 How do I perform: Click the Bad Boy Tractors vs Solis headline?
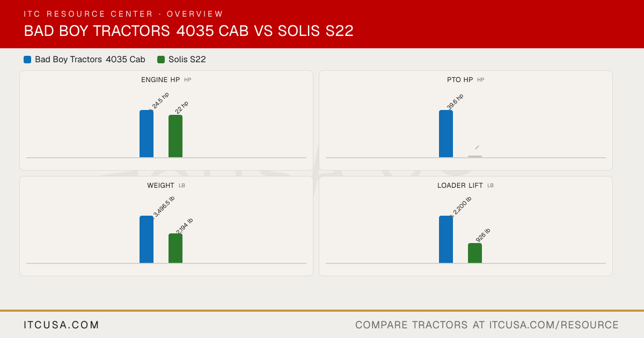pos(188,31)
